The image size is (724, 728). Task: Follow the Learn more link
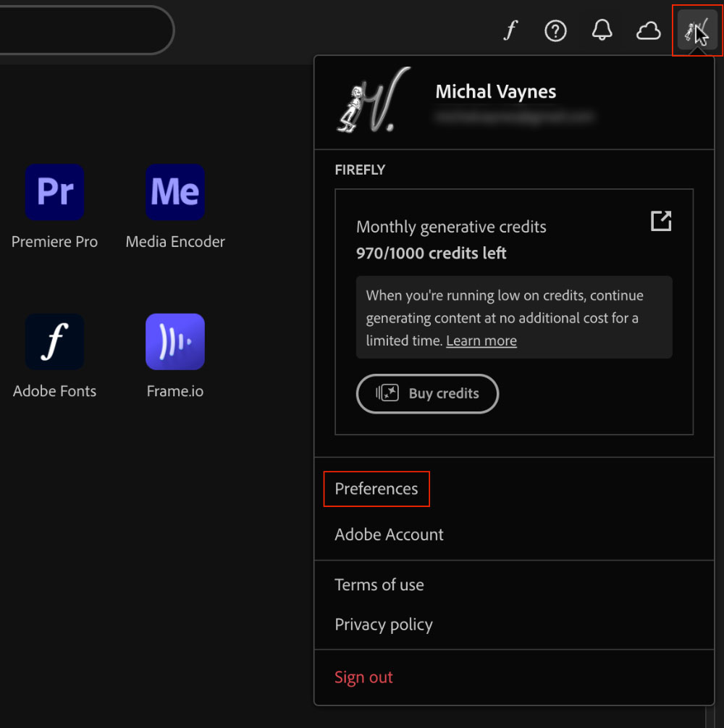coord(481,340)
